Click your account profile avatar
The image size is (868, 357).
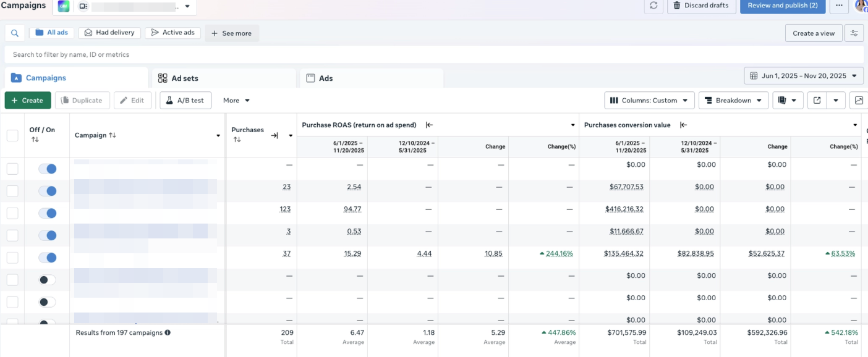point(861,6)
